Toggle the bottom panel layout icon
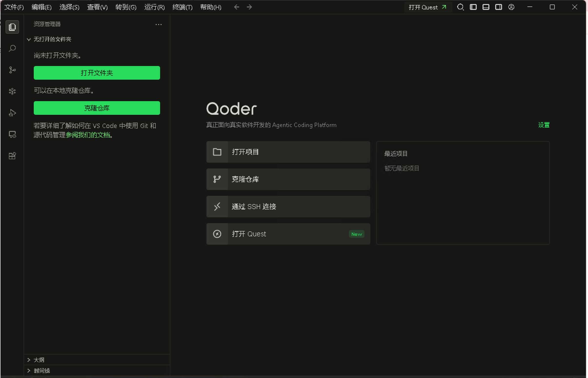 point(486,7)
